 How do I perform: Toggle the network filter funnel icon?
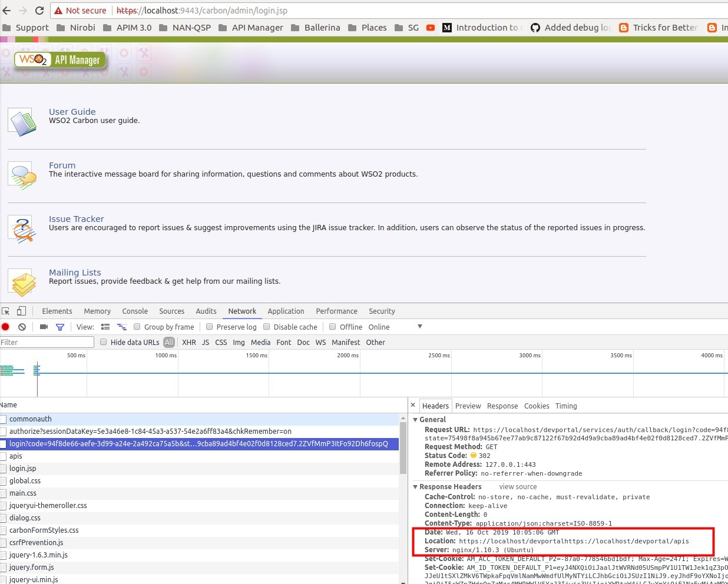[60, 327]
